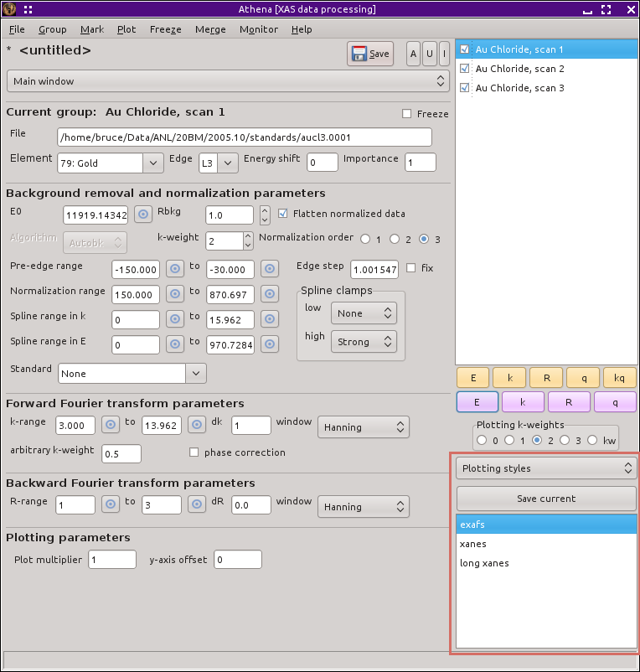
Task: Pluck pre-edge range end from plot
Action: (270, 269)
